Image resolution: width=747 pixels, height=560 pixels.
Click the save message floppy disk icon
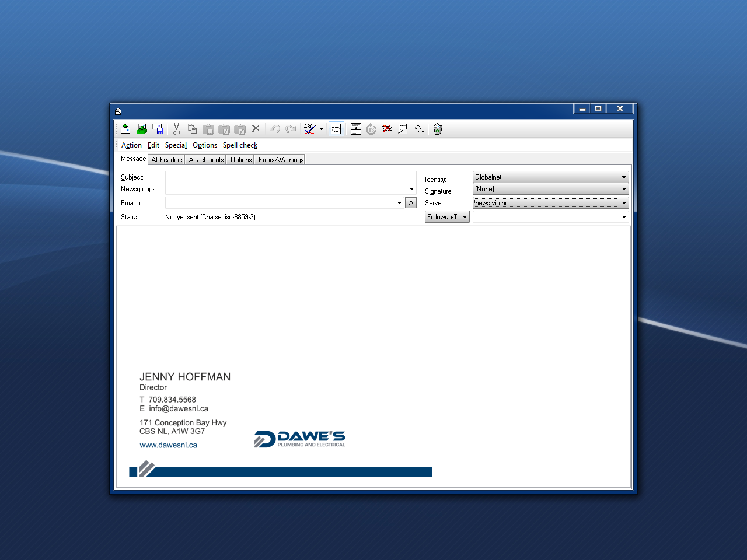click(158, 129)
